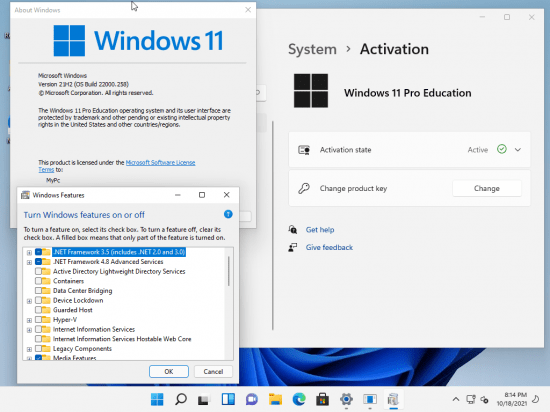The height and width of the screenshot is (412, 550).
Task: Click the Settings sidebar scrollbar
Action: 273,225
